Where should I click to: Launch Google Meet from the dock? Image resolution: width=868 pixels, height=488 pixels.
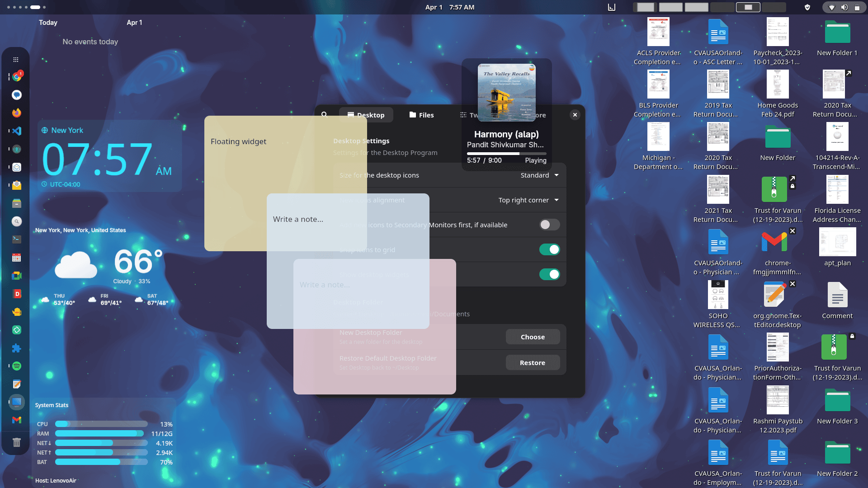(x=17, y=276)
